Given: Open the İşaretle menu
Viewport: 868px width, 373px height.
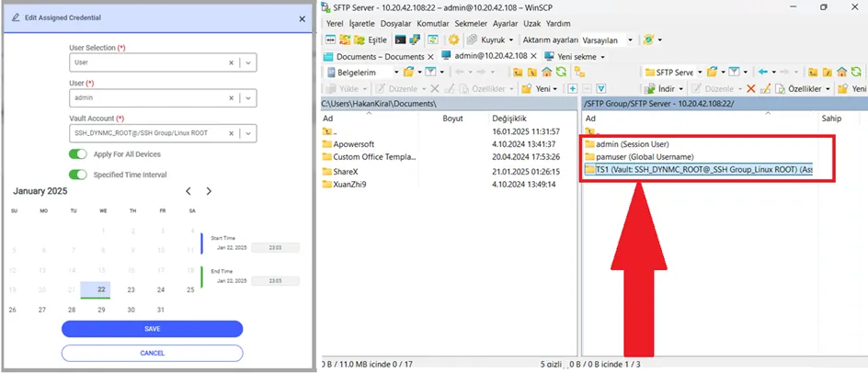Looking at the screenshot, I should [x=362, y=24].
